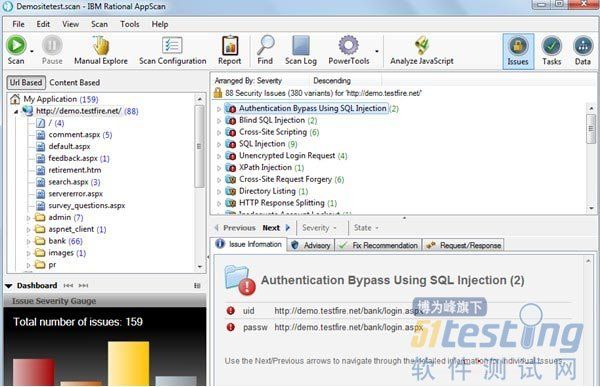Expand the images folder

coord(28,254)
